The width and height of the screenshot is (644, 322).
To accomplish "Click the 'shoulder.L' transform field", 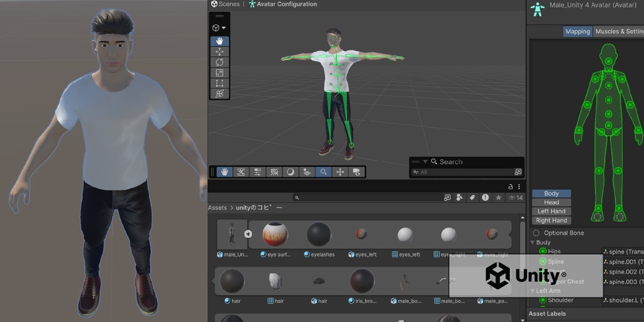I will 623,300.
